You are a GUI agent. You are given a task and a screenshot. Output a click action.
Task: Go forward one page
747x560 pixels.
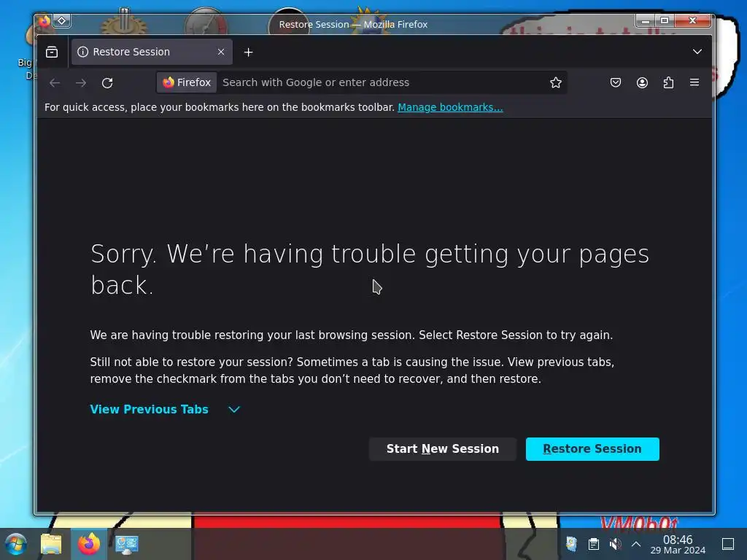tap(81, 83)
